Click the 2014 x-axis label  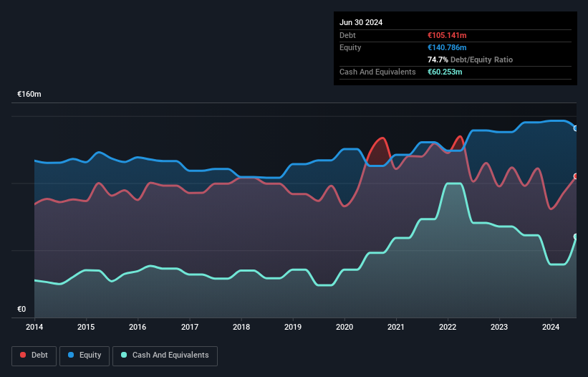click(34, 327)
